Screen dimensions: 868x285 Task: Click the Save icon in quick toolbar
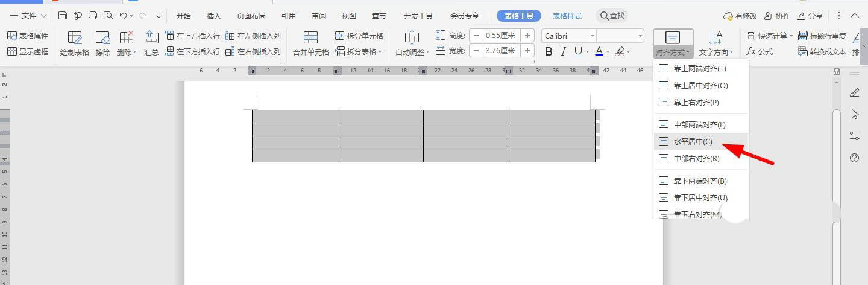tap(63, 16)
